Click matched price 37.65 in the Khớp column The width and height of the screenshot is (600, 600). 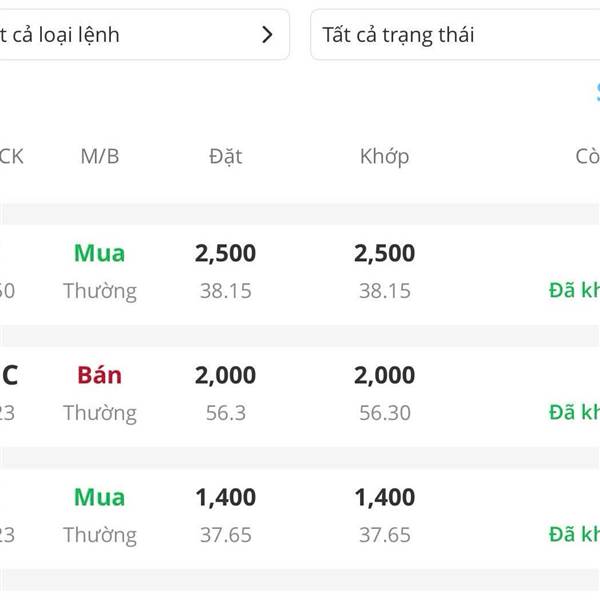(384, 535)
